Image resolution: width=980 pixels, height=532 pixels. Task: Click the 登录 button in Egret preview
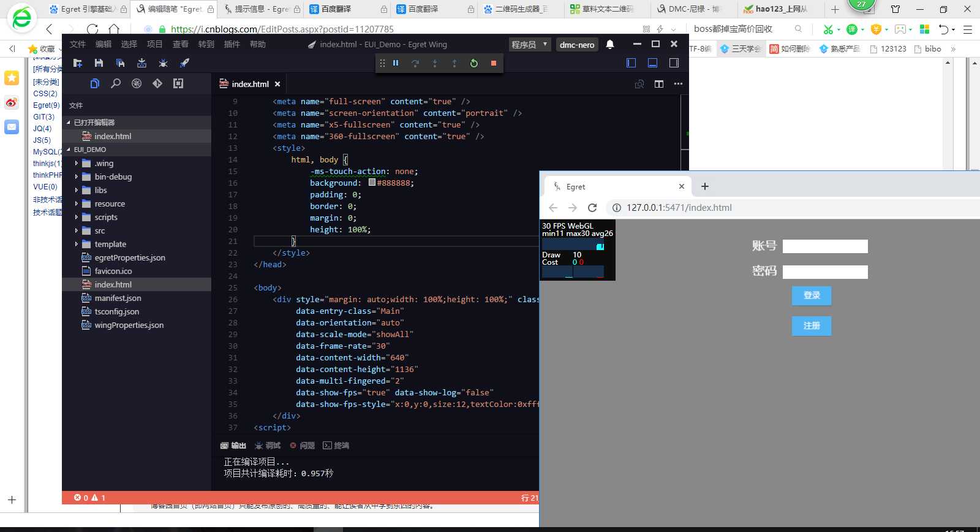812,295
